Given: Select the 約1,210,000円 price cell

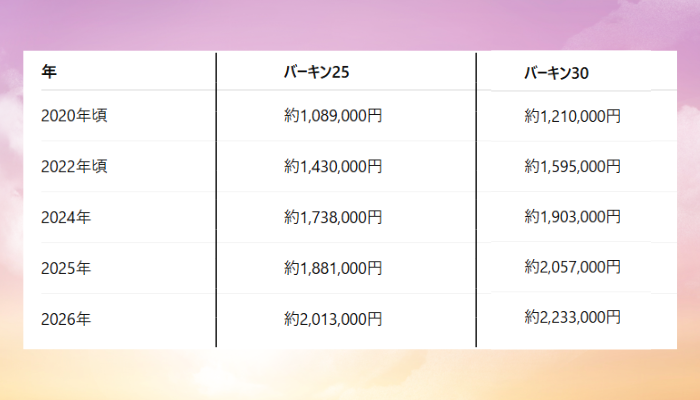Looking at the screenshot, I should pos(573,116).
